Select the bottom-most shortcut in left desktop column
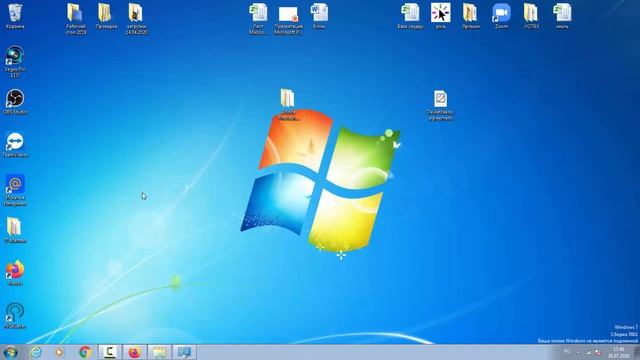 pos(15,316)
